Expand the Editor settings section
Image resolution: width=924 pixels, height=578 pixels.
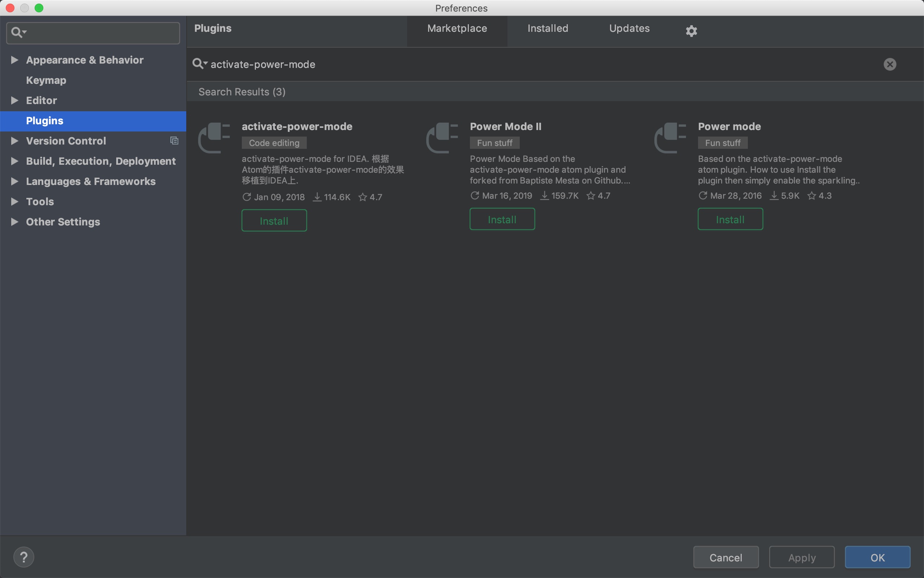[14, 100]
